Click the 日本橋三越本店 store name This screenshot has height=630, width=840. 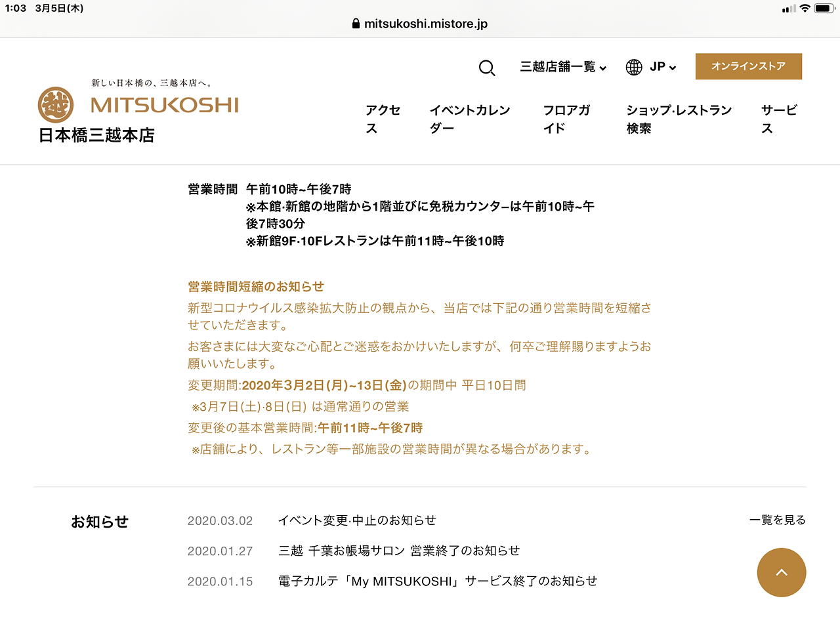pyautogui.click(x=96, y=135)
